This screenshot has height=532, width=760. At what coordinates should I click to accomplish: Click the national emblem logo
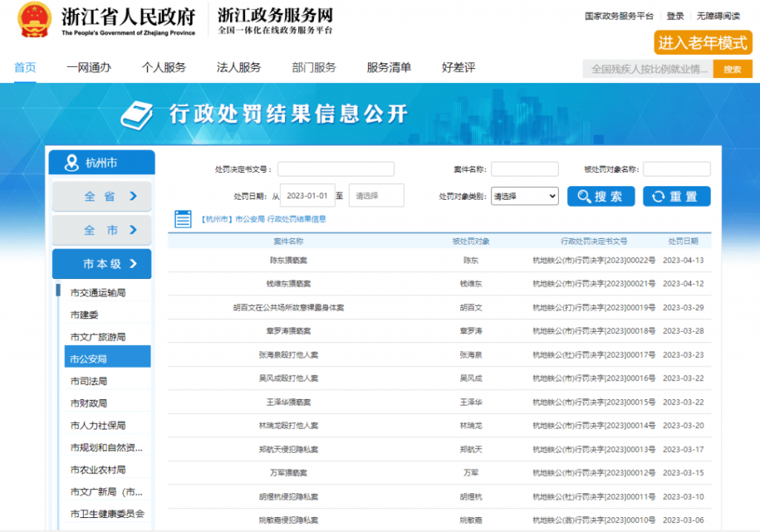34,20
